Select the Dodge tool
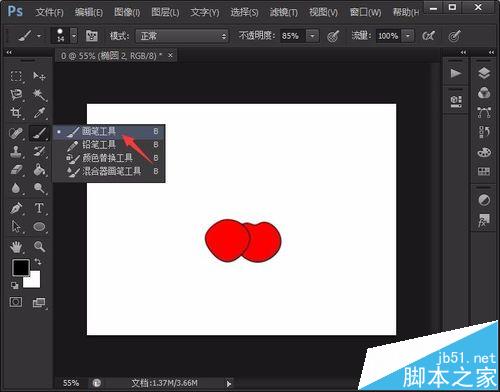Screen dimensions: 500x392 pos(39,188)
